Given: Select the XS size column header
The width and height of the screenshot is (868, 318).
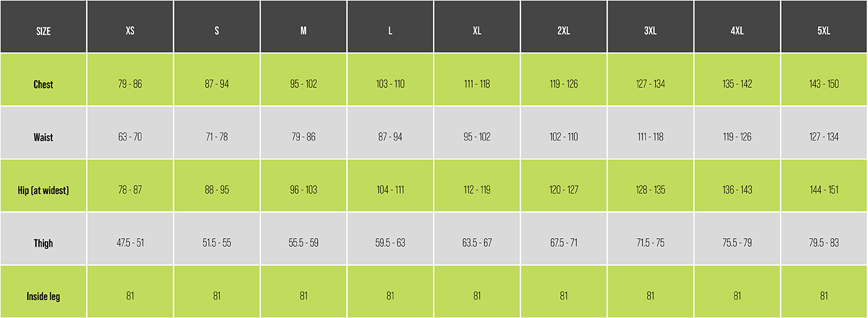Looking at the screenshot, I should (x=130, y=31).
